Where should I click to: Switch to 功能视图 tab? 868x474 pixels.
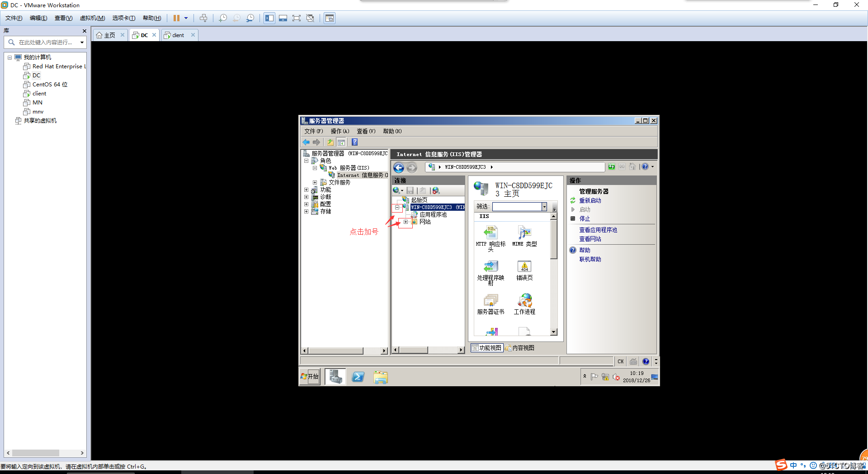(x=487, y=348)
